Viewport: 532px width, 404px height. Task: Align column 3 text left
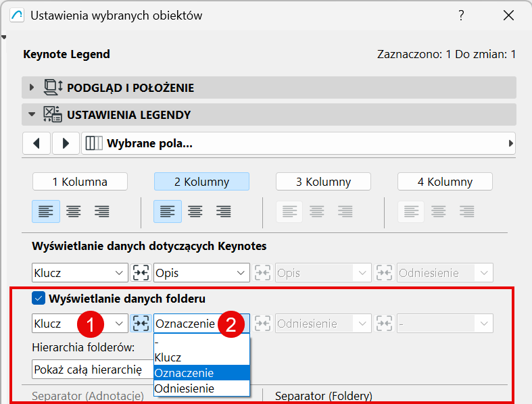(x=289, y=211)
